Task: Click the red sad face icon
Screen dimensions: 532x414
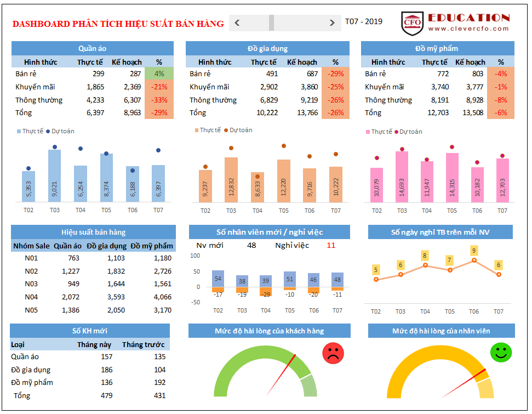Action: point(331,353)
